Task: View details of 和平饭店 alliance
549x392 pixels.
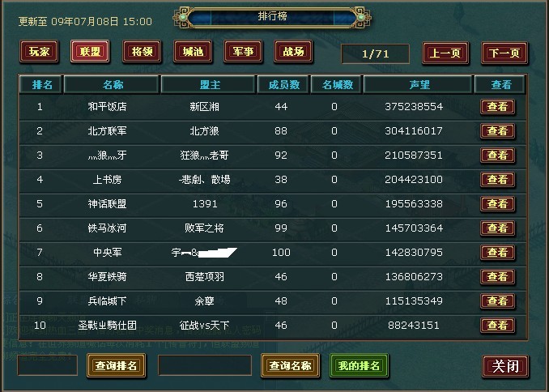Action: (497, 107)
